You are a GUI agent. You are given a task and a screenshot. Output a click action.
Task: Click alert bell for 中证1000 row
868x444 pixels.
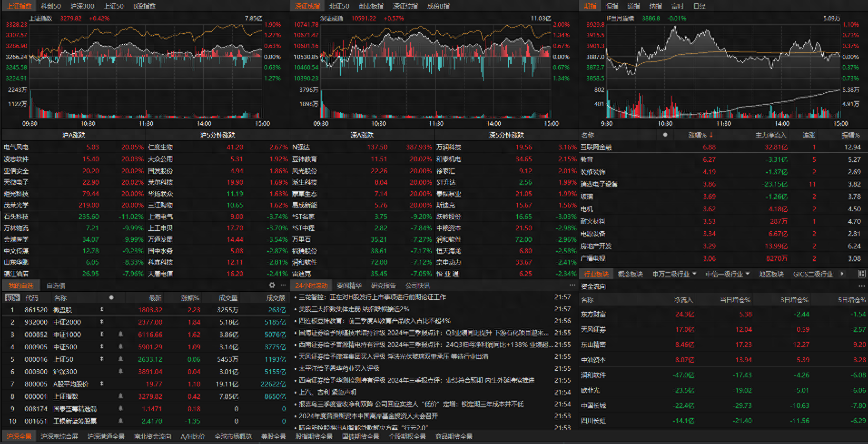120,334
